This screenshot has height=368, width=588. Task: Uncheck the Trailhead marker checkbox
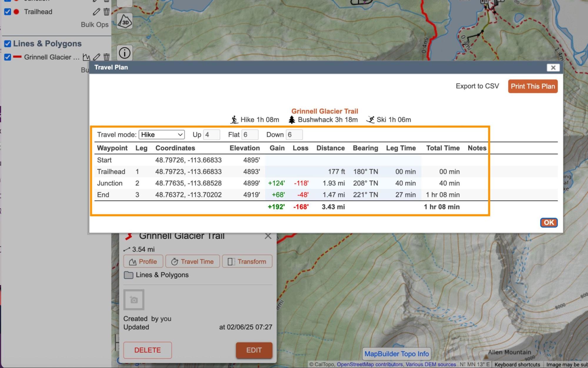pos(8,12)
